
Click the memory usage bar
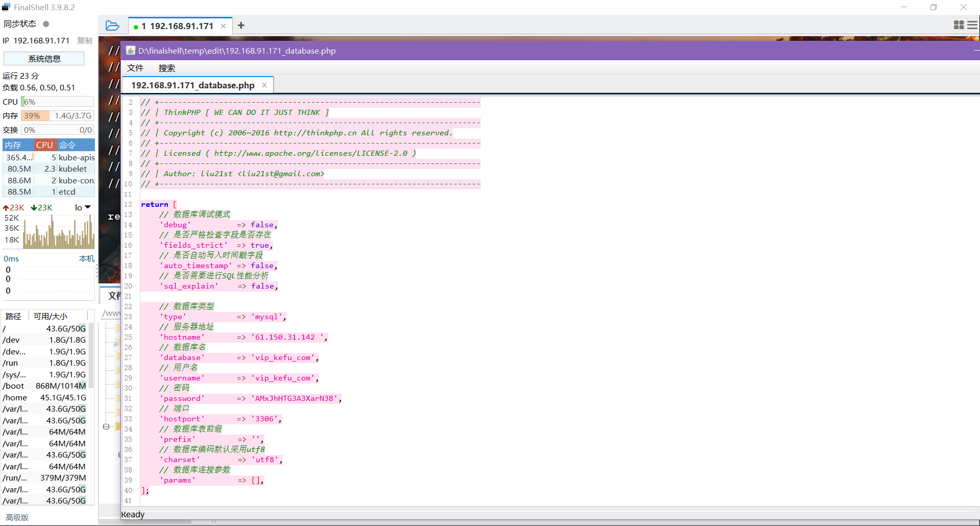(x=57, y=116)
